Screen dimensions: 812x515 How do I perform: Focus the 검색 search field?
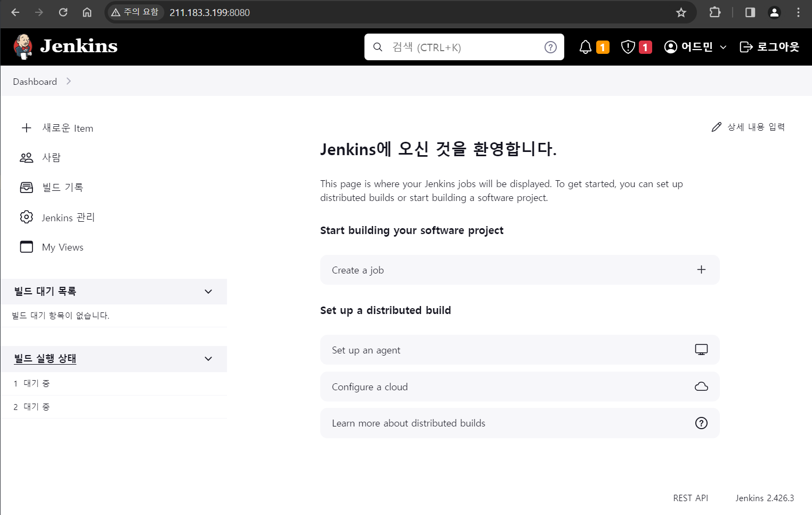click(464, 47)
